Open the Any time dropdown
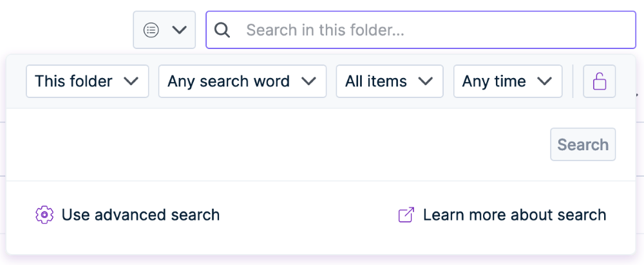This screenshot has width=644, height=265. [x=507, y=81]
